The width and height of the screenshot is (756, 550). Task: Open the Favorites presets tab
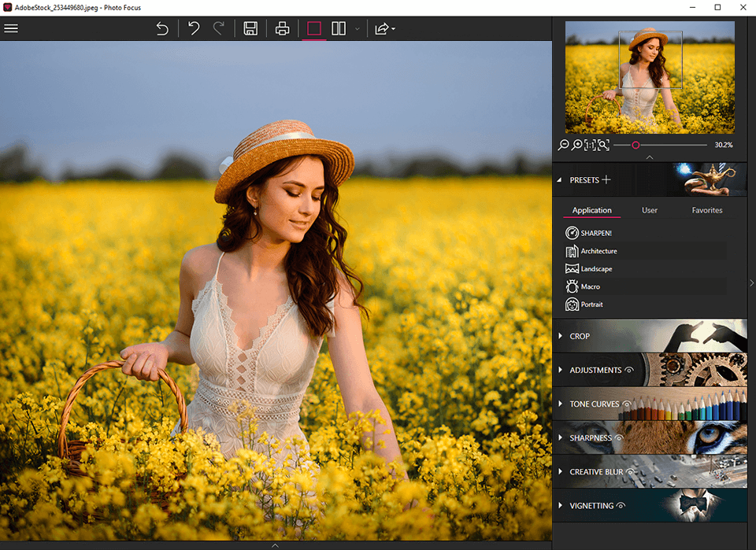[706, 210]
